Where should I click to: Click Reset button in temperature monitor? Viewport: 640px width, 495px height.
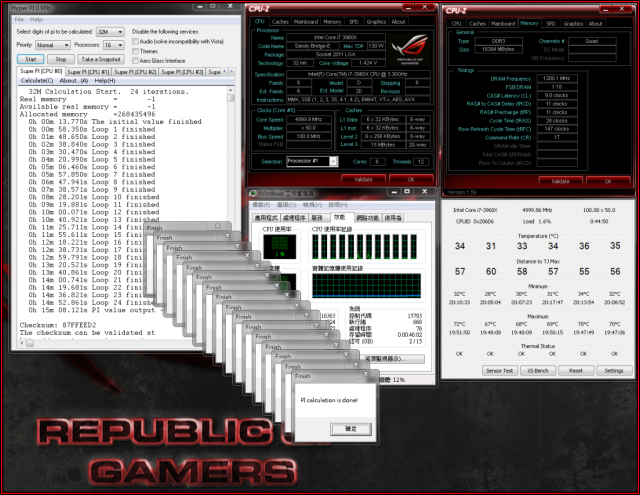(x=576, y=371)
